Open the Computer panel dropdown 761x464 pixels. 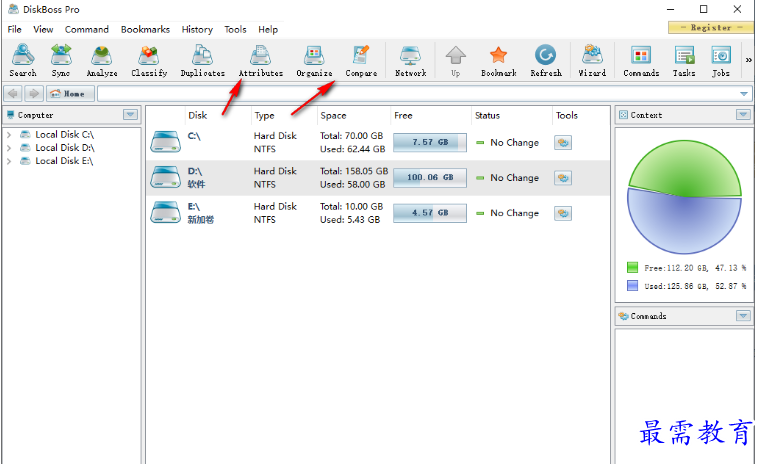click(130, 115)
